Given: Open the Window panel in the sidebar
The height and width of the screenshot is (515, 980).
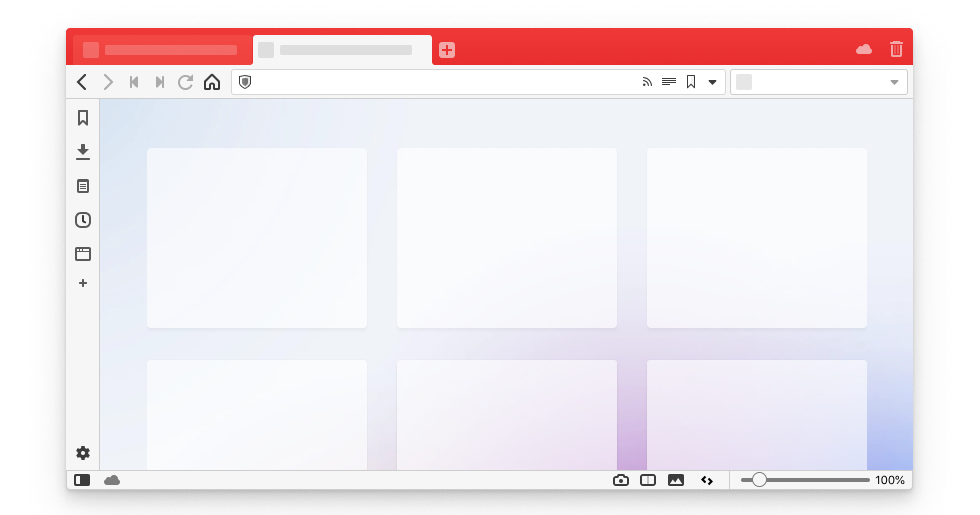Looking at the screenshot, I should (x=83, y=254).
